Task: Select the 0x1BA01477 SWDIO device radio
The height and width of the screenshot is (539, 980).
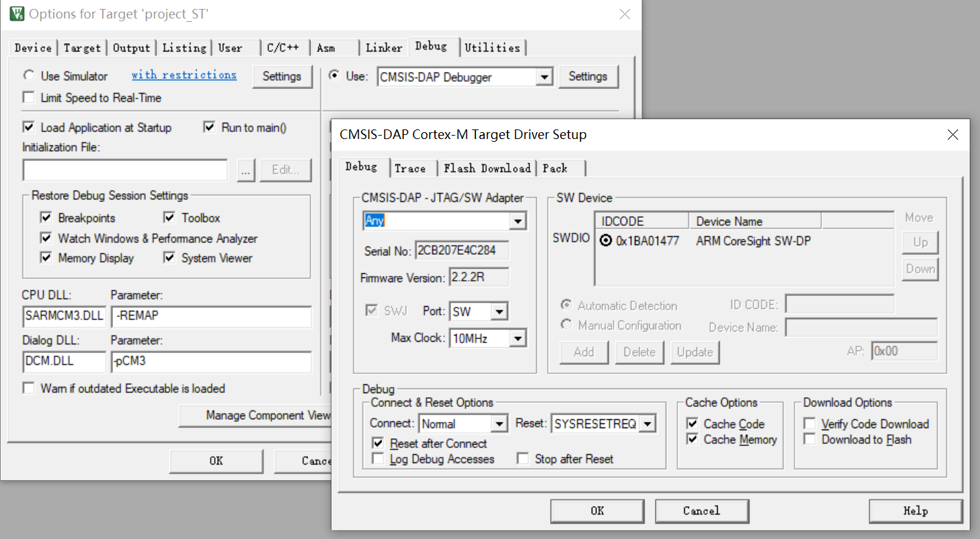Action: coord(605,240)
